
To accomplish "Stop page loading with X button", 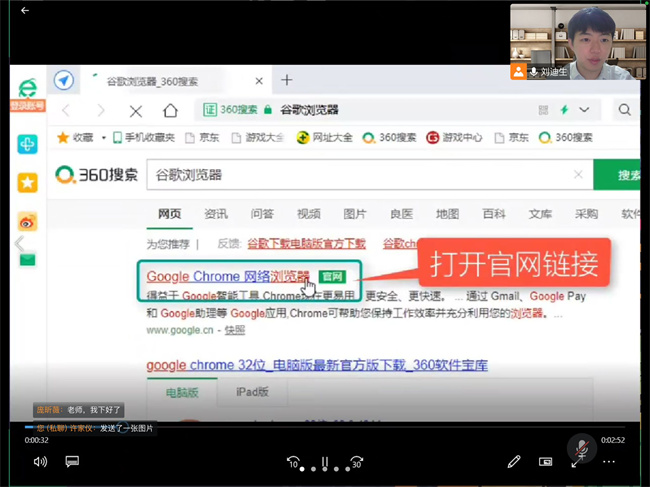I will coord(136,111).
